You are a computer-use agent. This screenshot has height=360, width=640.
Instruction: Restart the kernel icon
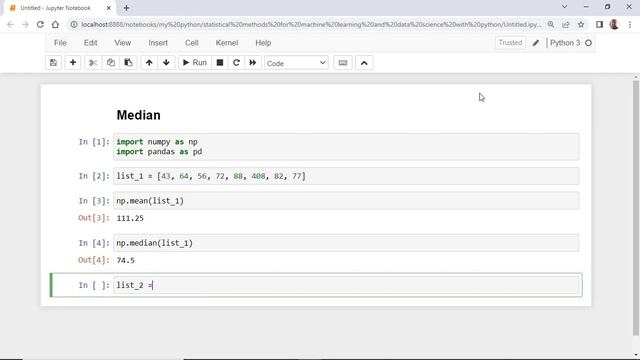pos(236,63)
